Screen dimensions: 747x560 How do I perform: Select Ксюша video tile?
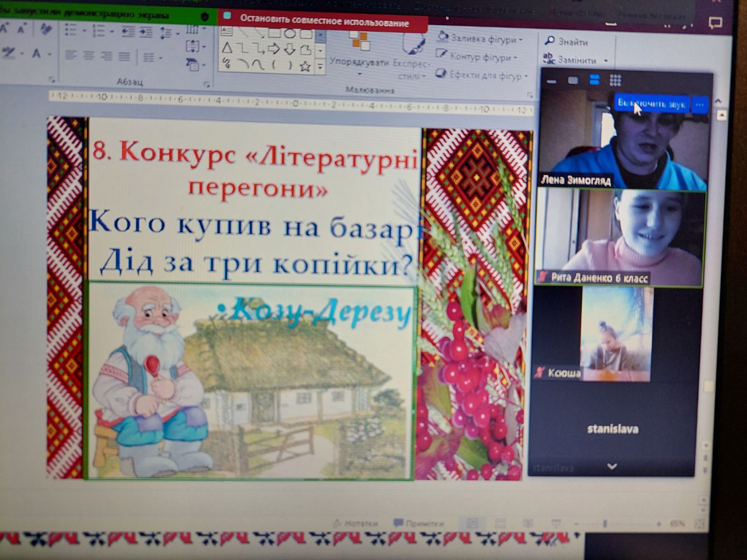(x=616, y=334)
